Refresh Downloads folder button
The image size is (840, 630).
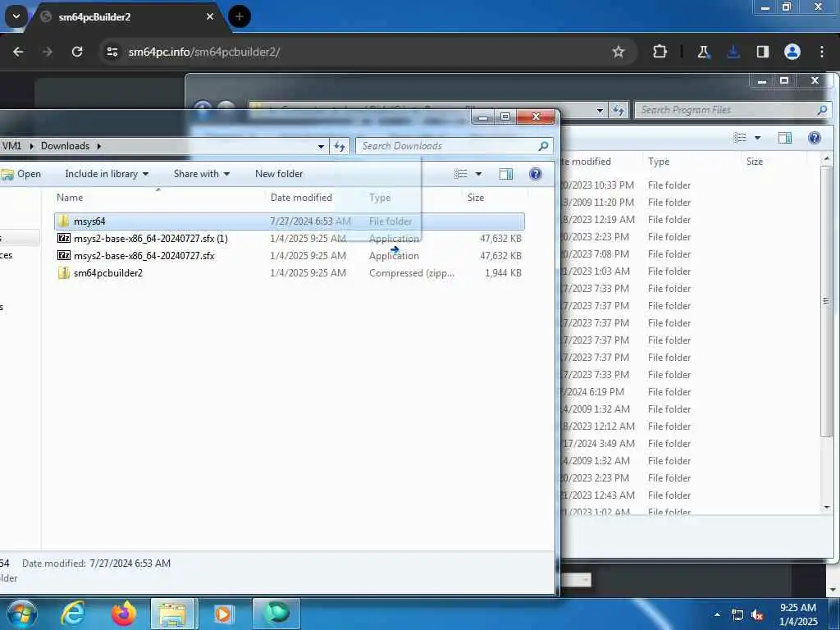(x=339, y=146)
